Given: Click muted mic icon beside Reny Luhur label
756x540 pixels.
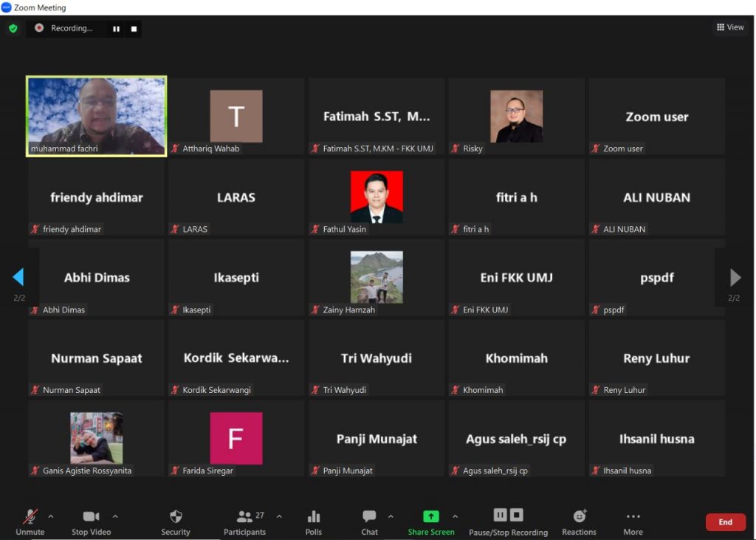Looking at the screenshot, I should tap(596, 390).
